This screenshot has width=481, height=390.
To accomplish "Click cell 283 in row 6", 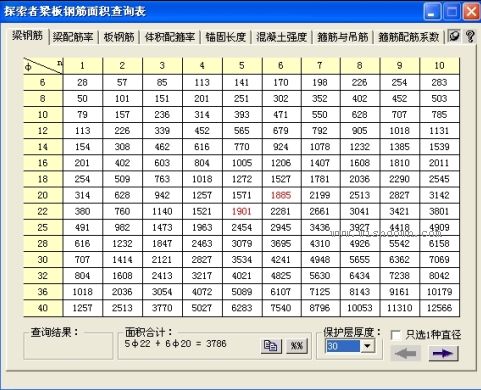I will (x=440, y=82).
